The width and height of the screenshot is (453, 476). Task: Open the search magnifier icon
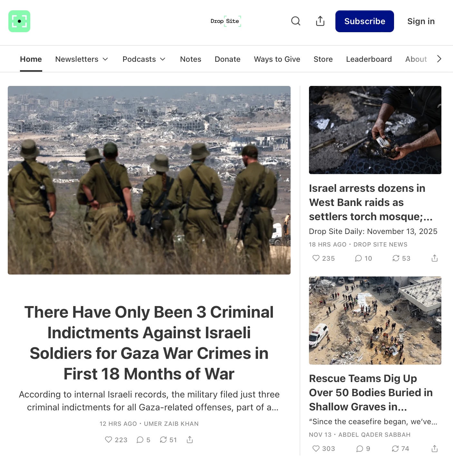pyautogui.click(x=295, y=21)
